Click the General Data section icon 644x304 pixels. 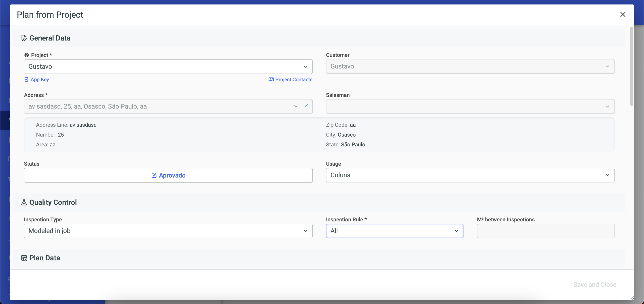(24, 38)
